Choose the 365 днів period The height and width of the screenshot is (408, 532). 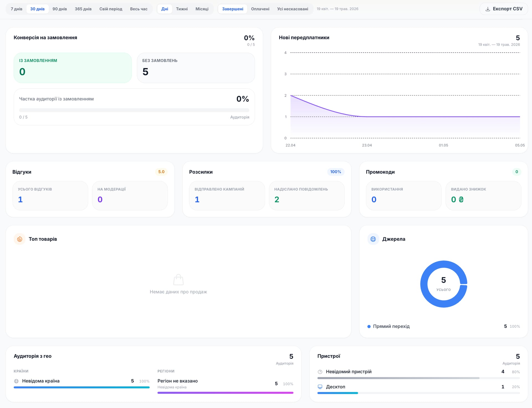pos(83,9)
